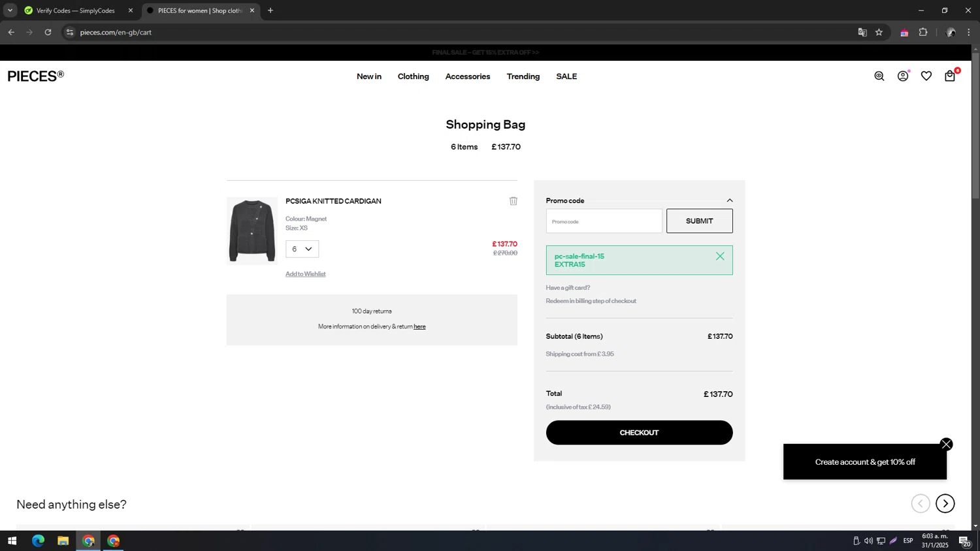Open delivery and return info here link
The height and width of the screenshot is (551, 980).
click(419, 326)
